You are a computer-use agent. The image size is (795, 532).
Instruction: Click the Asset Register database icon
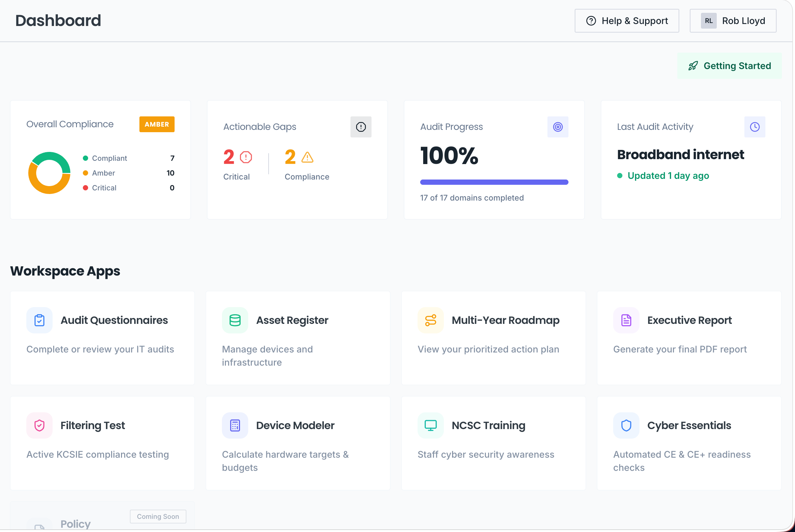[x=235, y=320]
